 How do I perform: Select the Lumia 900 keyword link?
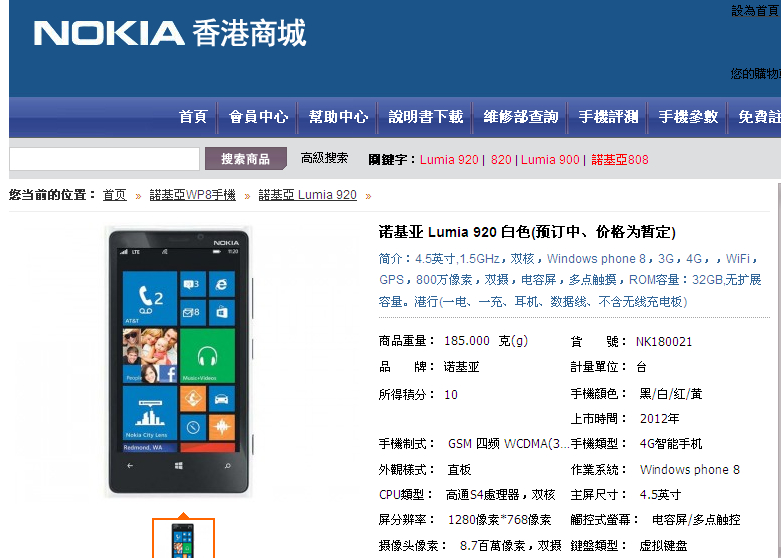550,160
